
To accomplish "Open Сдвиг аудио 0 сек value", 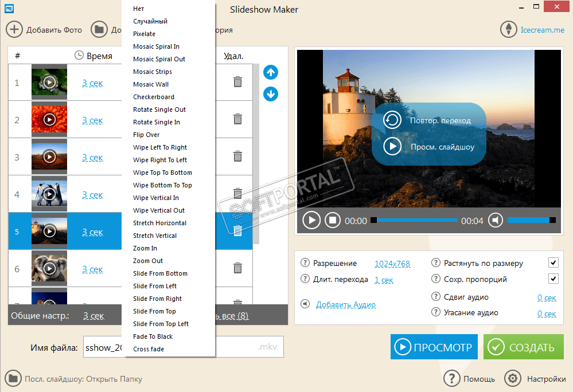I will coord(547,297).
